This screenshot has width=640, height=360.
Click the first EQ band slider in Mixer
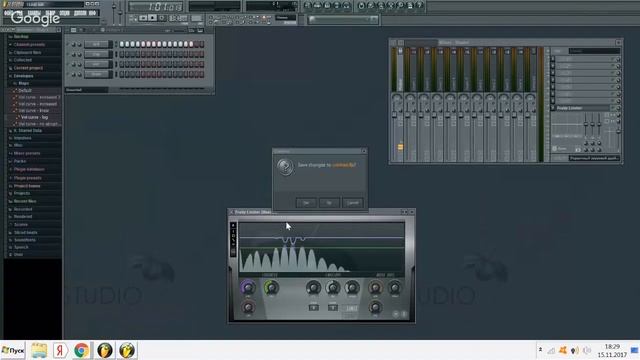[586, 124]
